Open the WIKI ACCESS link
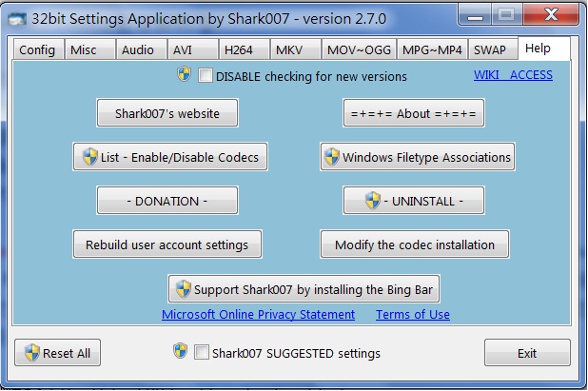Image resolution: width=588 pixels, height=391 pixels. [513, 75]
